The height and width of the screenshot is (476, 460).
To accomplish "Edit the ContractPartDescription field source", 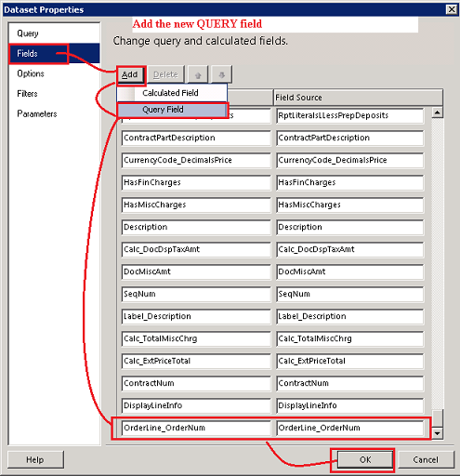I will (x=350, y=138).
